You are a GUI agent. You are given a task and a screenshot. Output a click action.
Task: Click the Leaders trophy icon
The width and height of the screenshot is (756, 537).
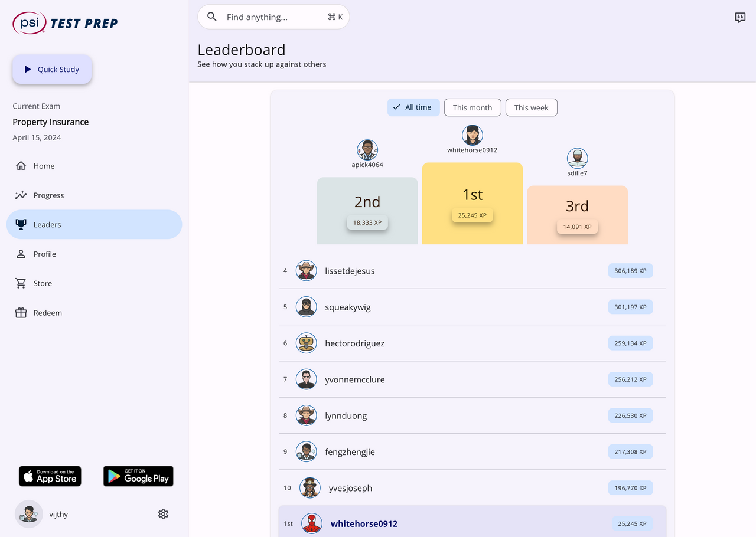pos(21,224)
